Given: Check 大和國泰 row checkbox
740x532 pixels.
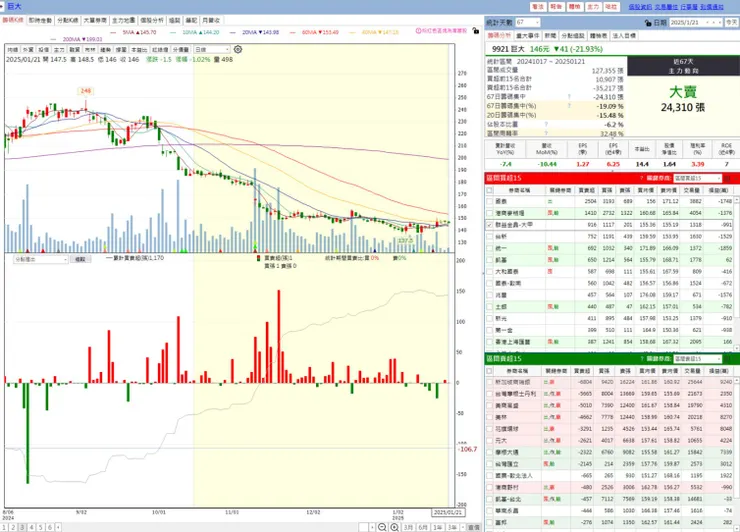Looking at the screenshot, I should point(489,271).
